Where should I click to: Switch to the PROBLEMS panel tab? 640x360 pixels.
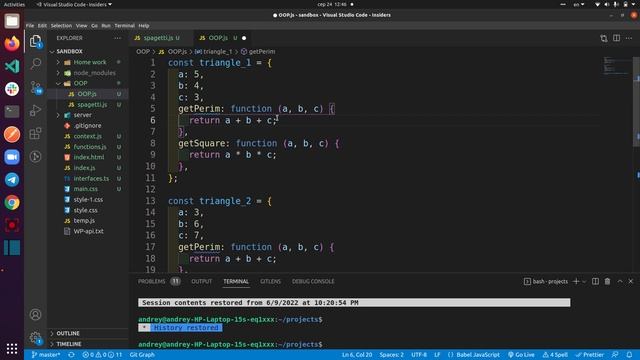(151, 281)
